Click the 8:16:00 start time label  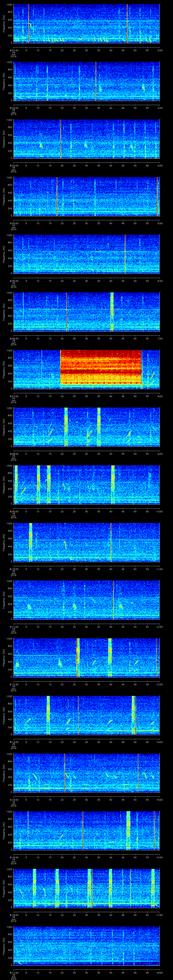[x=14, y=915]
